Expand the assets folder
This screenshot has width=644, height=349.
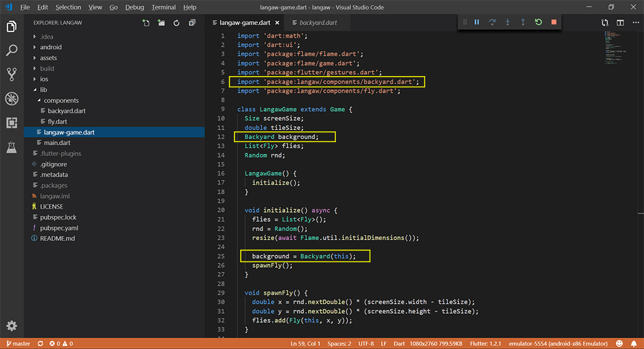tap(48, 58)
